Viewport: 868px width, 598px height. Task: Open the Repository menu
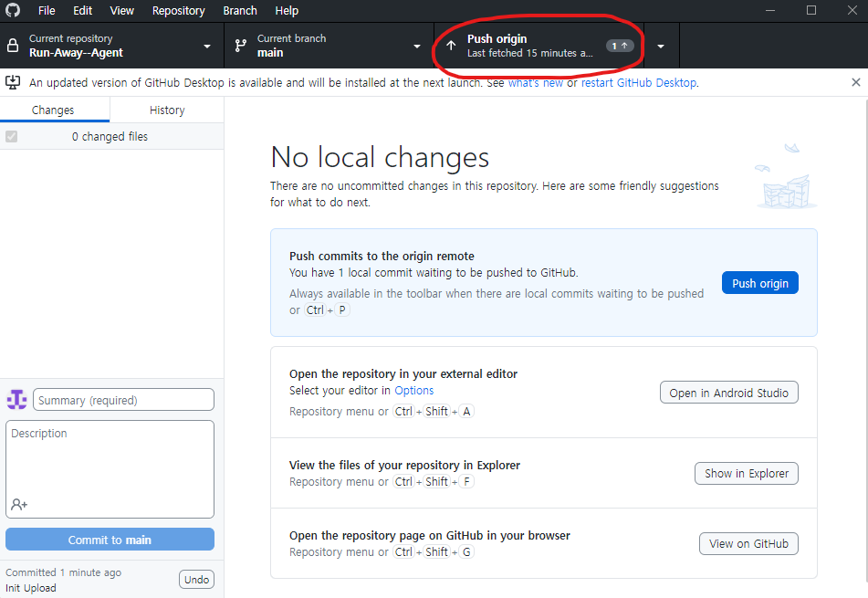click(178, 11)
